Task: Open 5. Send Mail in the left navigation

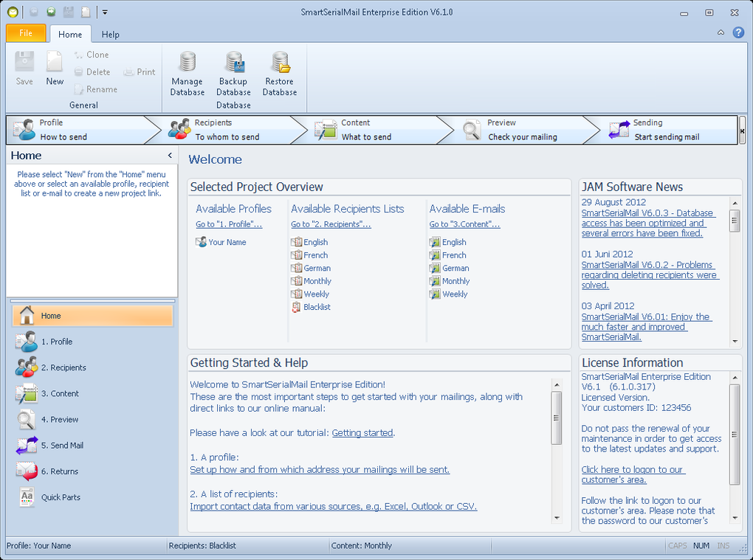Action: click(x=92, y=446)
